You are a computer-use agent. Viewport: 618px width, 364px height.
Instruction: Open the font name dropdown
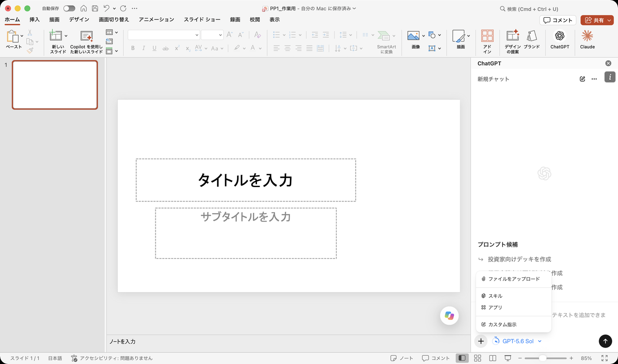pos(197,35)
